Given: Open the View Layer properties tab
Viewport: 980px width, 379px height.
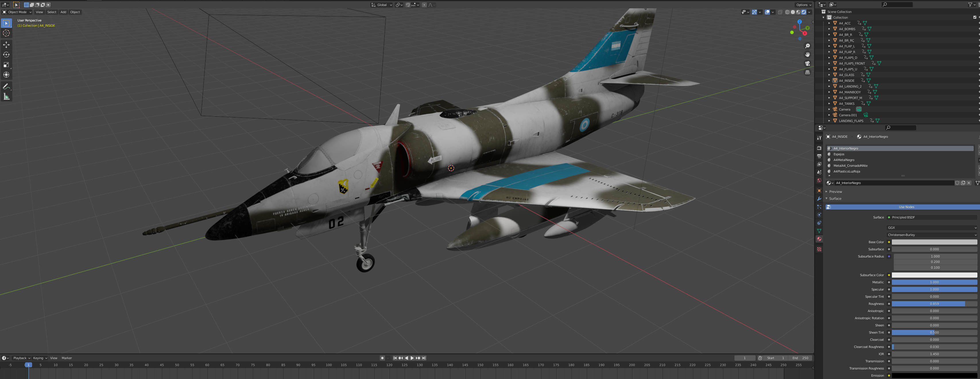Looking at the screenshot, I should (x=819, y=165).
